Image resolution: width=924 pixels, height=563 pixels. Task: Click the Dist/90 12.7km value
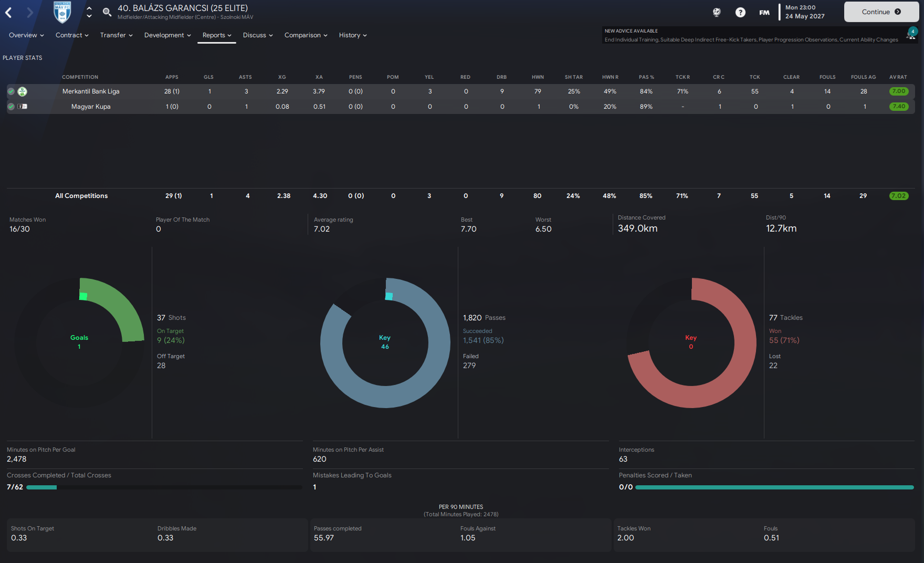pyautogui.click(x=781, y=228)
